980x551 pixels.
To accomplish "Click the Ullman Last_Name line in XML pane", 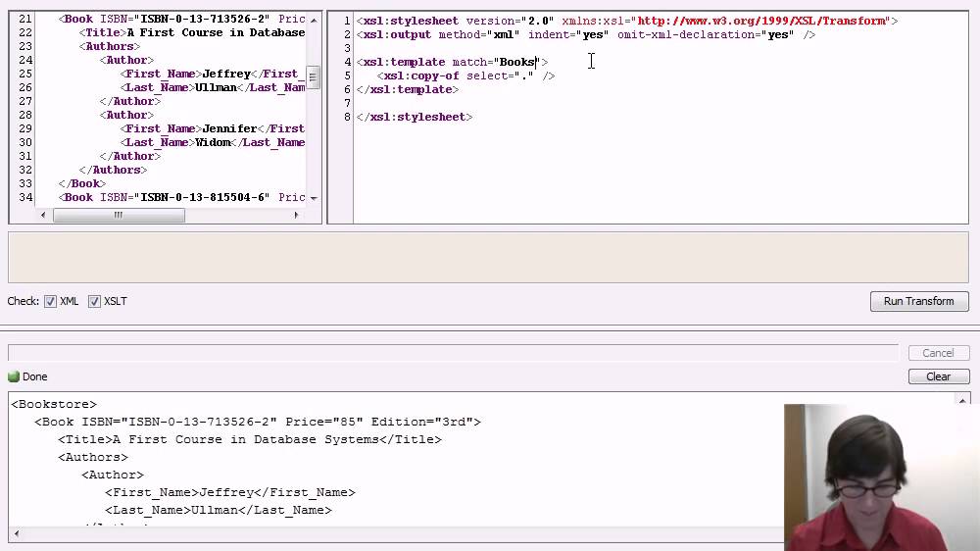I will (x=213, y=87).
